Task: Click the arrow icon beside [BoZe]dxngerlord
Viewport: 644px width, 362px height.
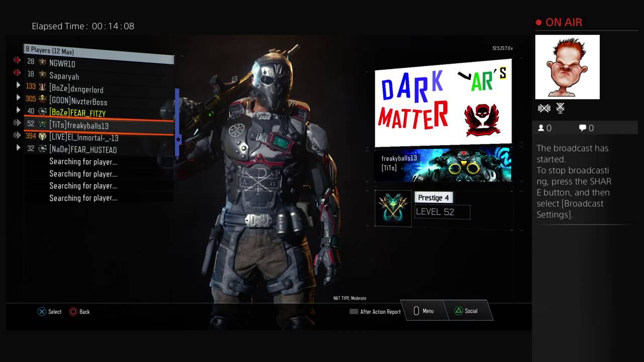Action: click(19, 85)
